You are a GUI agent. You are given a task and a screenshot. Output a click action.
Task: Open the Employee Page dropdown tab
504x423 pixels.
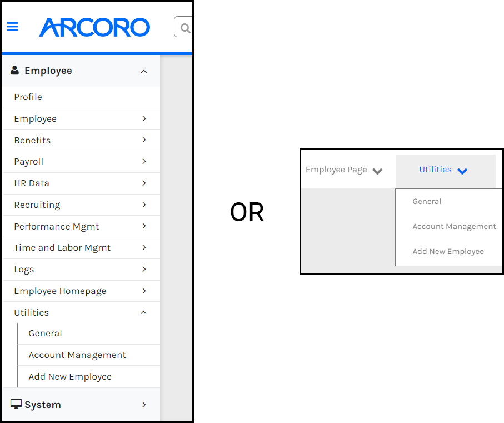coord(345,170)
